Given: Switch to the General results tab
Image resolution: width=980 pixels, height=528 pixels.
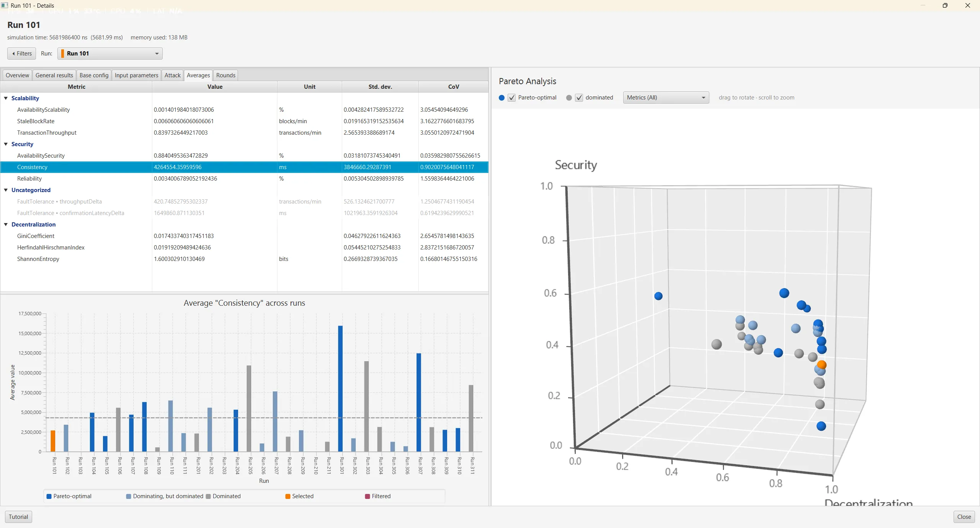Looking at the screenshot, I should 54,75.
